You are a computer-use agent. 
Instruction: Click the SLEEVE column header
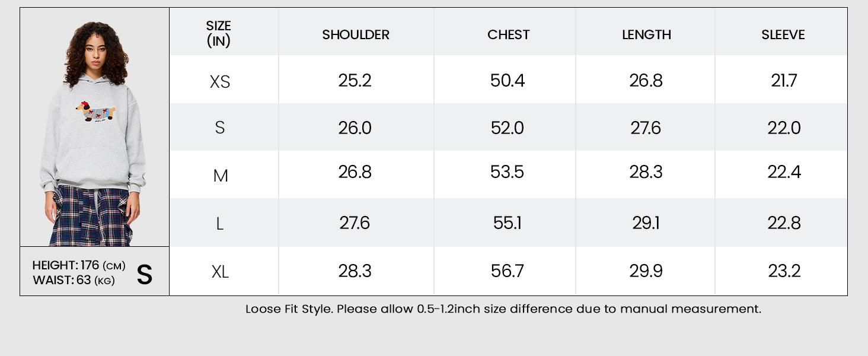pos(783,35)
